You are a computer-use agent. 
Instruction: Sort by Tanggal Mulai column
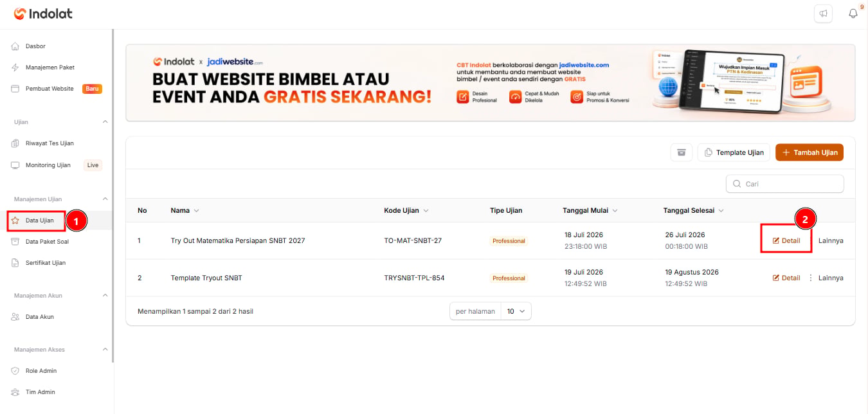[590, 210]
